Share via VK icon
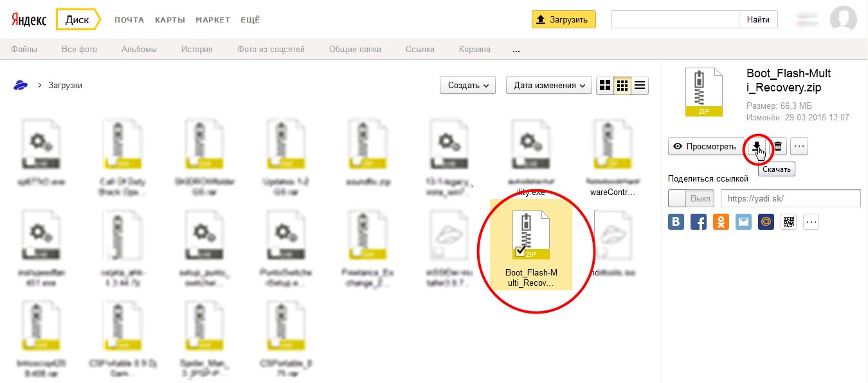 coord(676,222)
